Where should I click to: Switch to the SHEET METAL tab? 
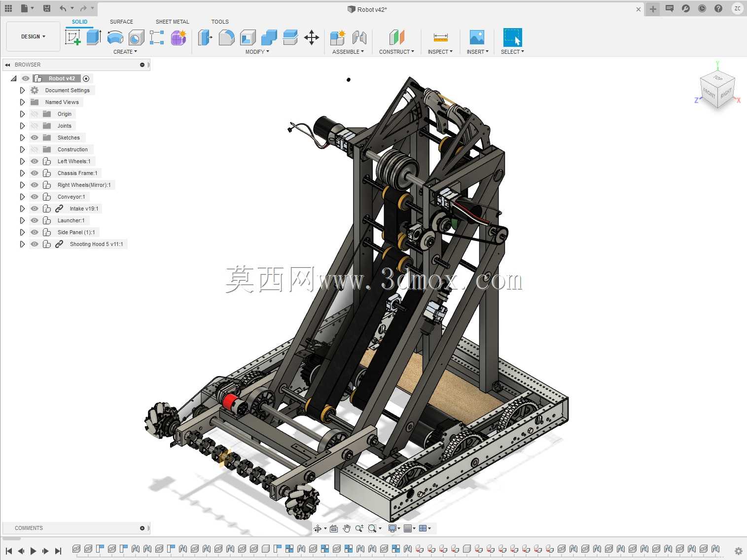173,22
